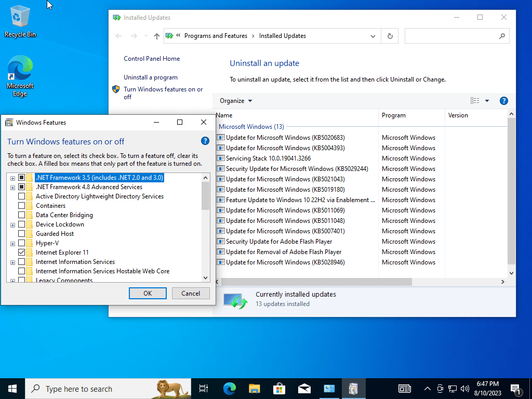Toggle the .NET Framework 3.5 checkbox

click(21, 178)
